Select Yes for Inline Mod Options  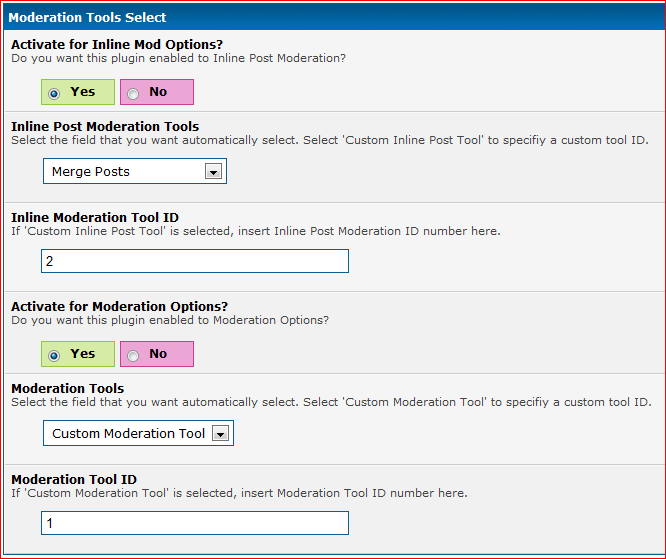coord(53,93)
